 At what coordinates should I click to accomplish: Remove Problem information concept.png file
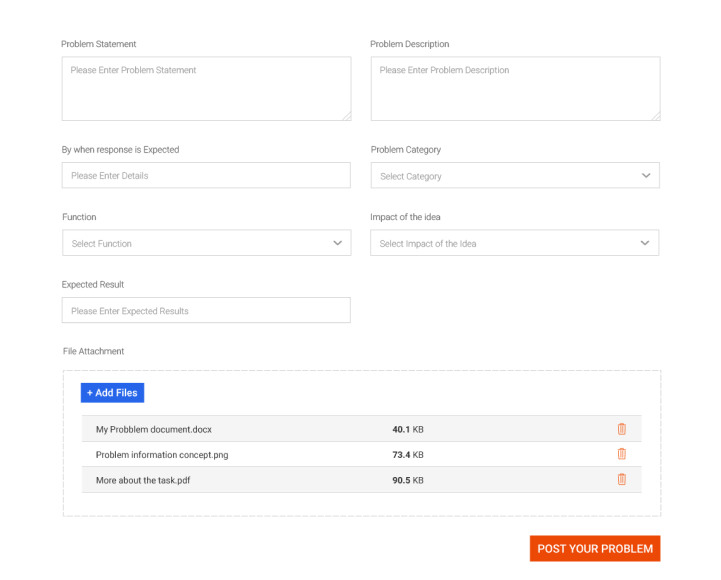(621, 454)
